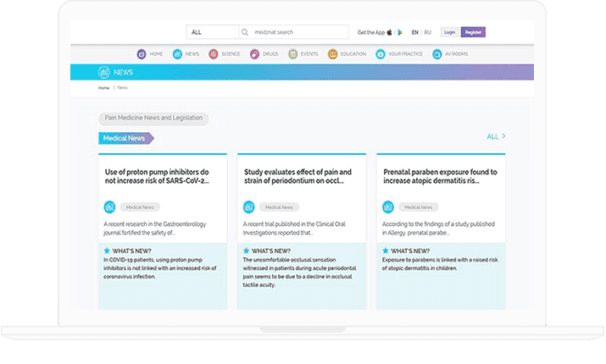Image resolution: width=606 pixels, height=364 pixels.
Task: Click the AV Rooms icon
Action: click(437, 54)
